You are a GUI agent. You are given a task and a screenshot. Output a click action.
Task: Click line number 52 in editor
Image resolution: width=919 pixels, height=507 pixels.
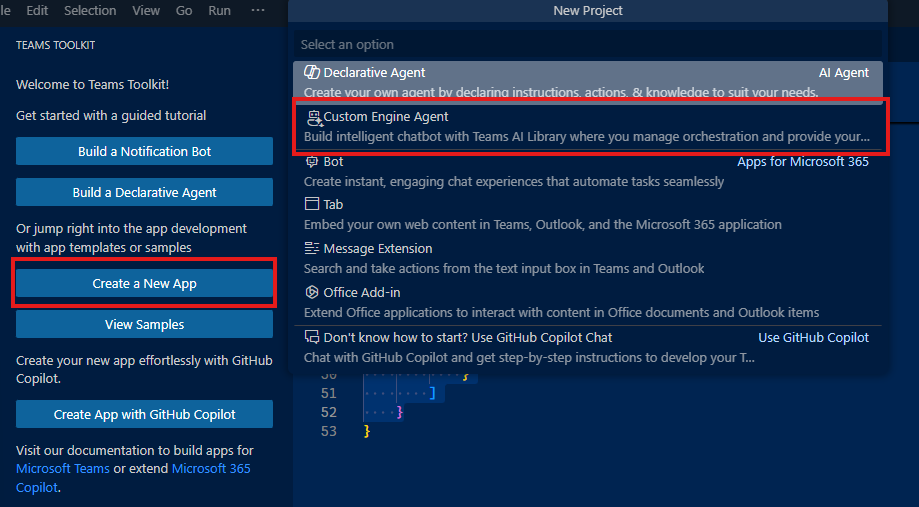point(329,412)
